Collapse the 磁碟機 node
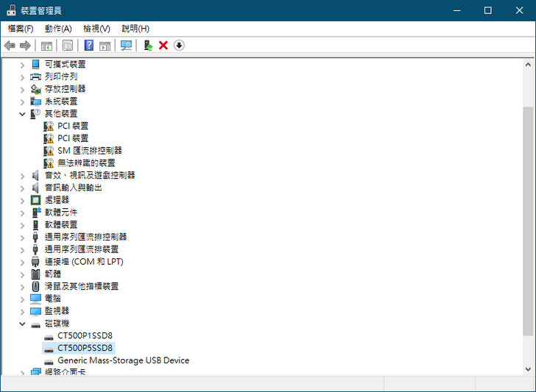Image resolution: width=536 pixels, height=392 pixels. click(x=22, y=324)
